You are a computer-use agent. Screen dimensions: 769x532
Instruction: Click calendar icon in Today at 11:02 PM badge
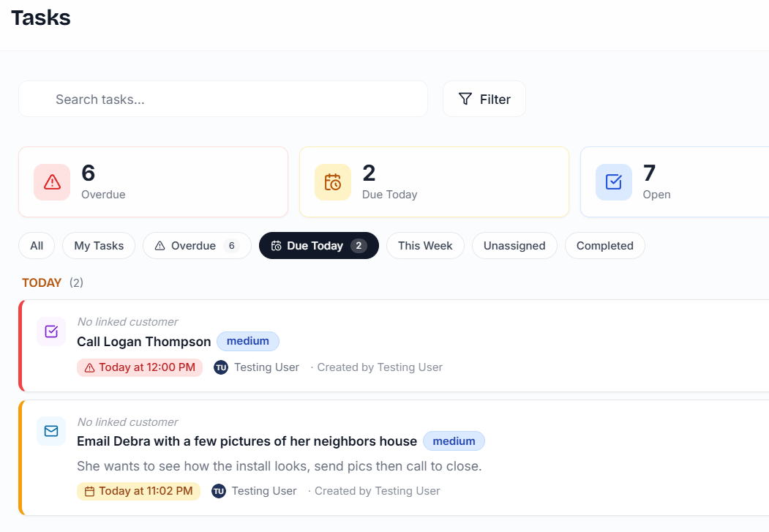[90, 491]
